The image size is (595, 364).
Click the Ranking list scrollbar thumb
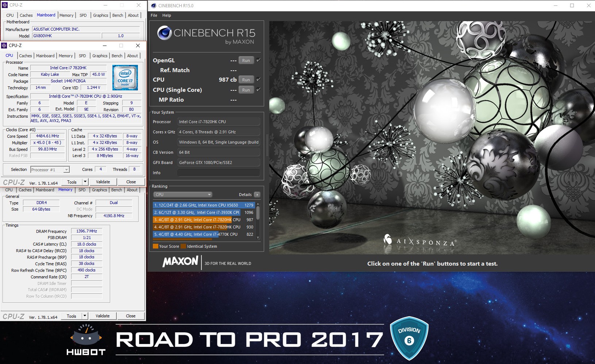click(x=258, y=213)
